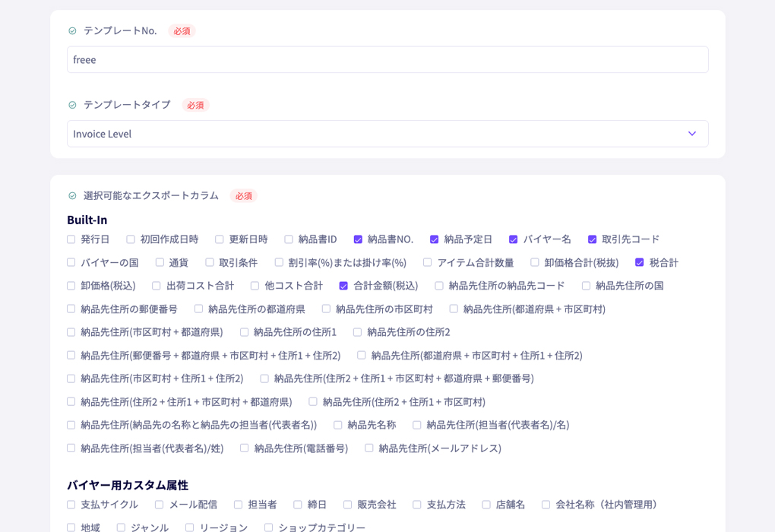Disable the 合計金額(税込) checkbox
Image resolution: width=775 pixels, height=532 pixels.
pos(343,286)
